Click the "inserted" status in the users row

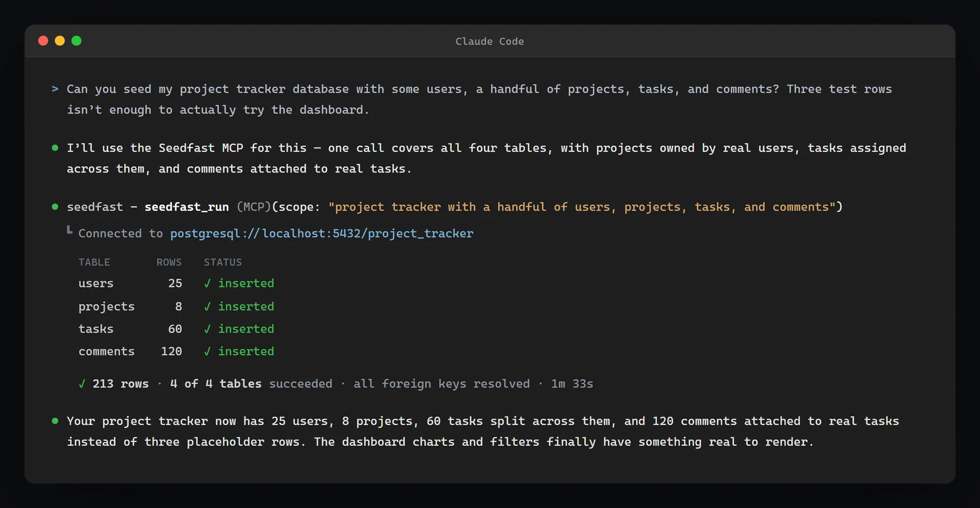click(246, 284)
